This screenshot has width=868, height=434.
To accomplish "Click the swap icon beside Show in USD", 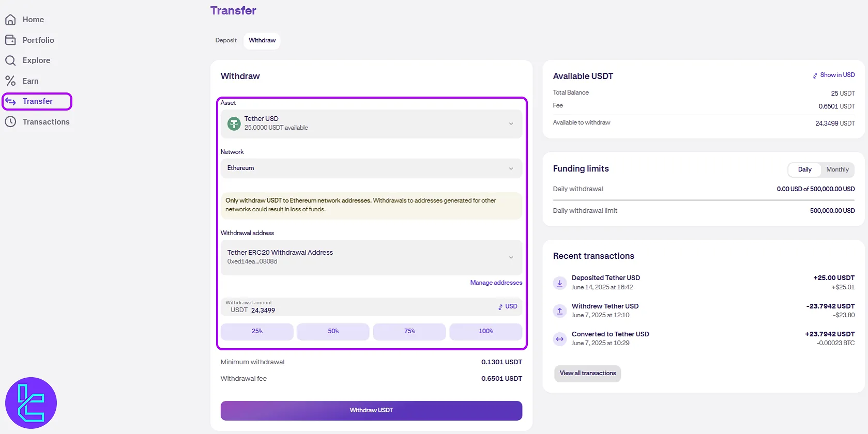I will (x=815, y=75).
